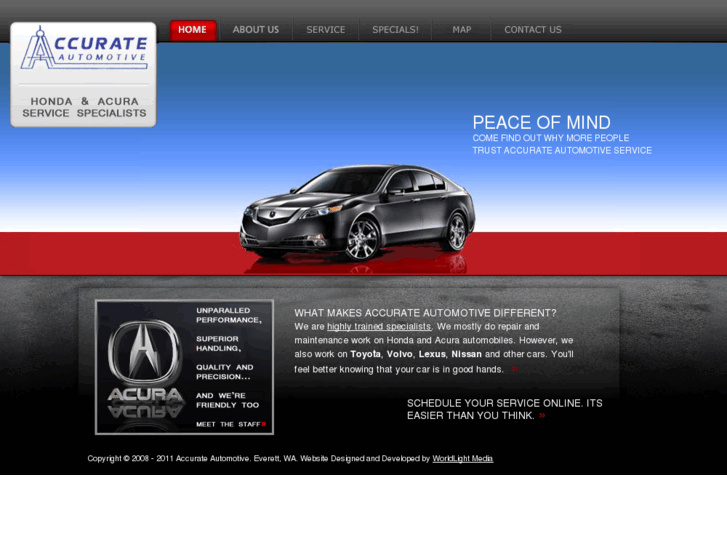Screen dimensions: 727x545
Task: Click the red arrow after 'EASIER THAN YOU THINK'
Action: [542, 416]
